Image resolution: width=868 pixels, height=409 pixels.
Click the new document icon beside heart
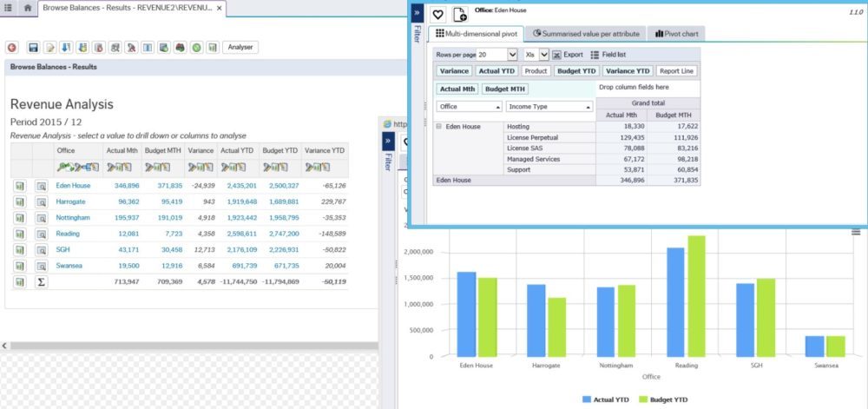[460, 14]
